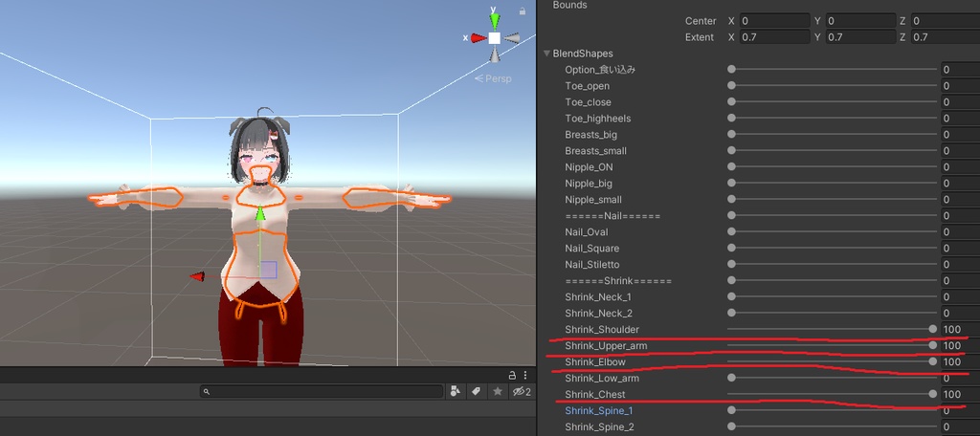Click the Toe_highheels label
Viewport: 980px width, 436px height.
coord(597,118)
